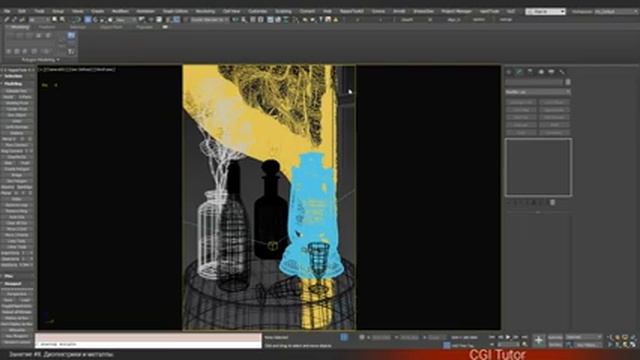Toggle ribbon minimize button beside Populate tab
The image size is (640, 360).
pos(165,27)
